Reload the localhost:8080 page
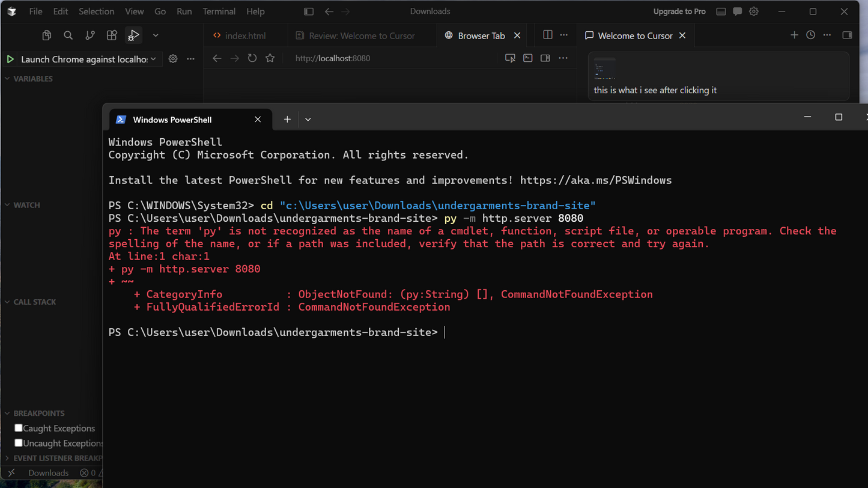Viewport: 868px width, 488px height. 252,58
